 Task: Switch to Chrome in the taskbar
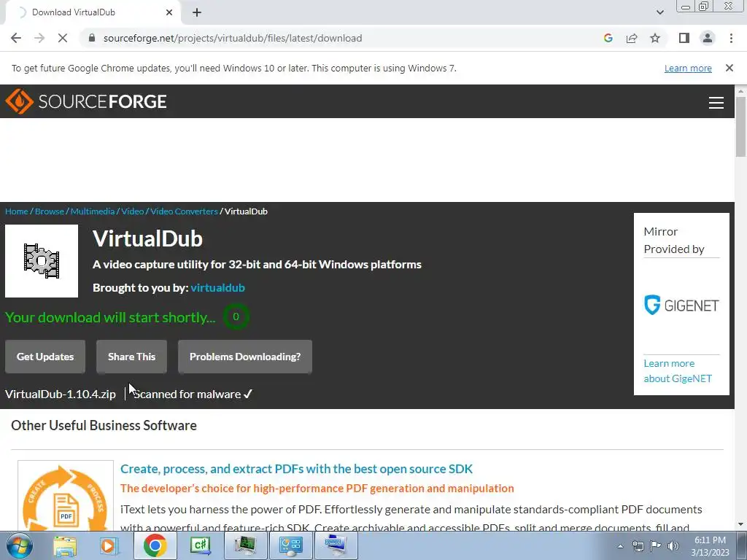tap(155, 545)
